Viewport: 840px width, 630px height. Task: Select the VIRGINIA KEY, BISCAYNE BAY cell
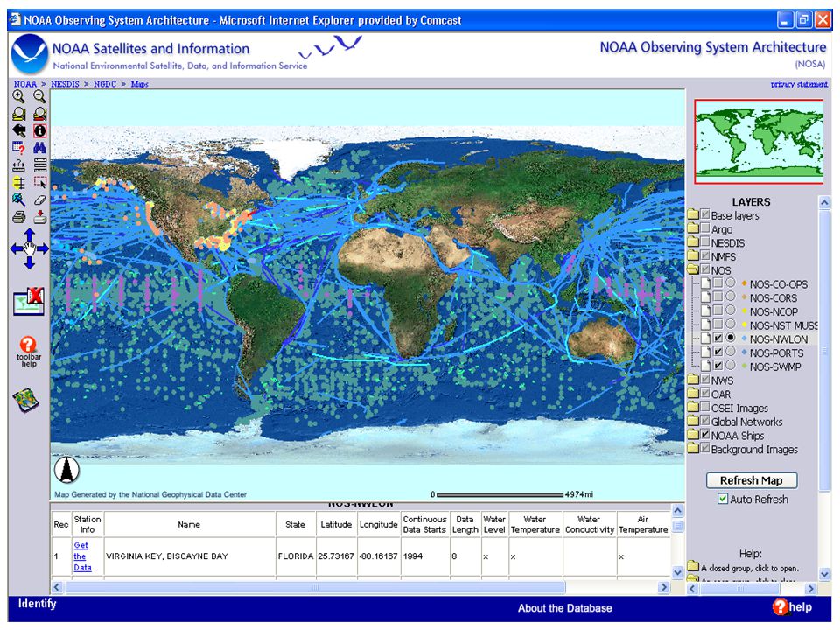(190, 556)
